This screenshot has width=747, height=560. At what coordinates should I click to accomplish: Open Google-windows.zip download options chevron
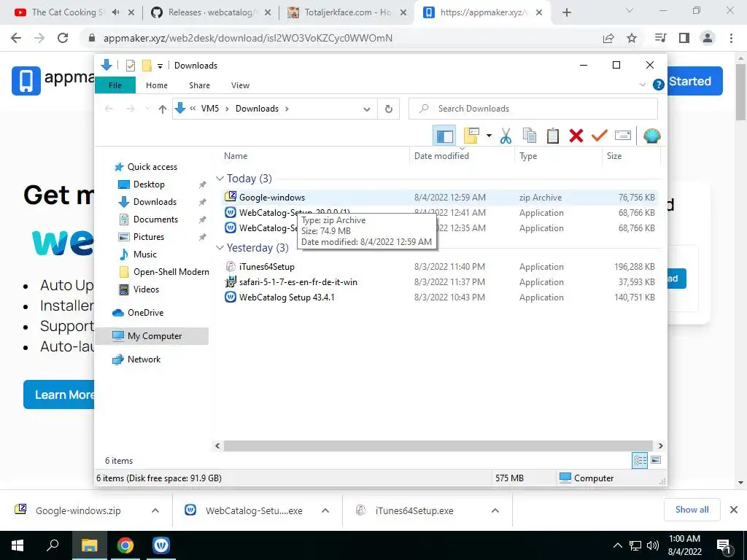coord(155,510)
